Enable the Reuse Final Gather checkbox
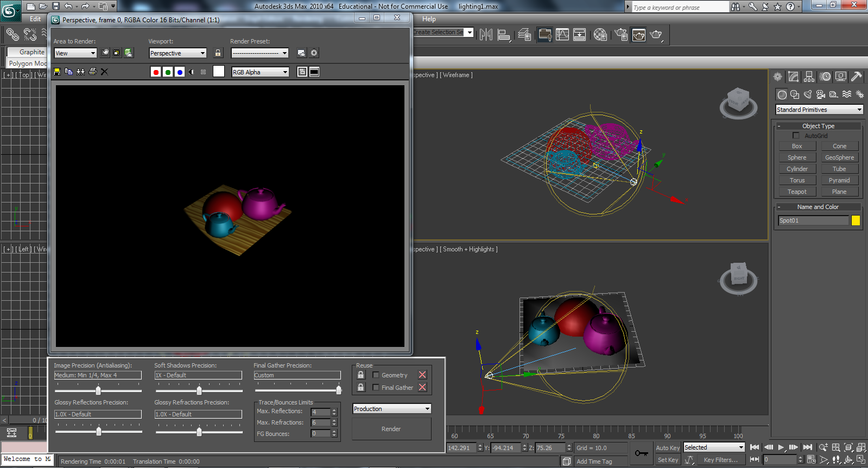Screen dimensions: 868x468 coord(376,387)
